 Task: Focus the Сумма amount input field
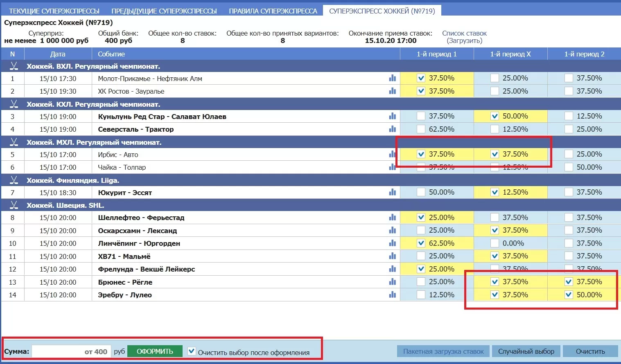(x=71, y=351)
